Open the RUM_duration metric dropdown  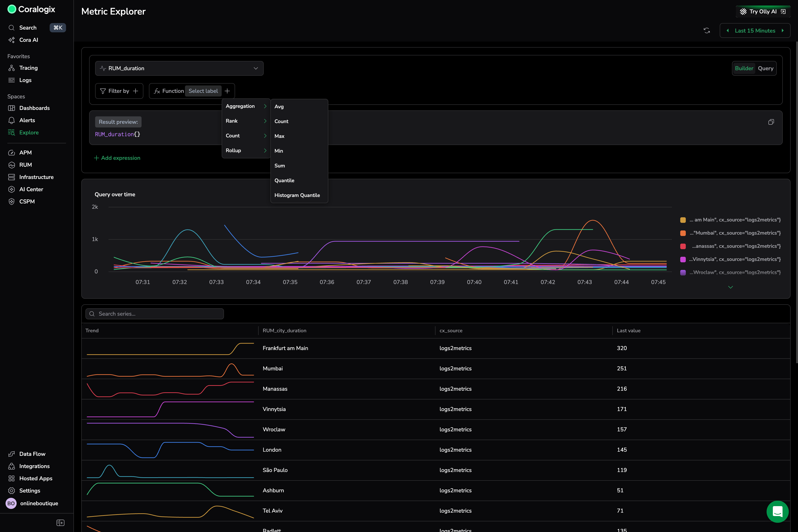click(179, 68)
